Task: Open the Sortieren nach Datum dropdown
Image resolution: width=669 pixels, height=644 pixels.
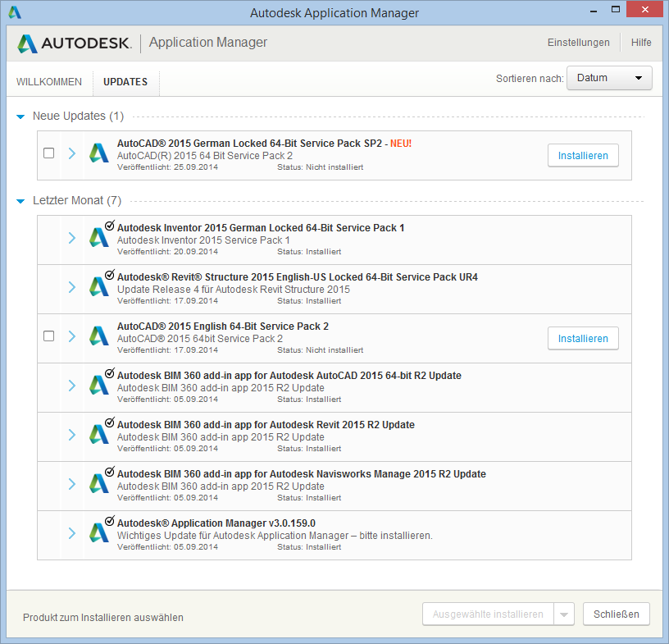Action: tap(609, 78)
